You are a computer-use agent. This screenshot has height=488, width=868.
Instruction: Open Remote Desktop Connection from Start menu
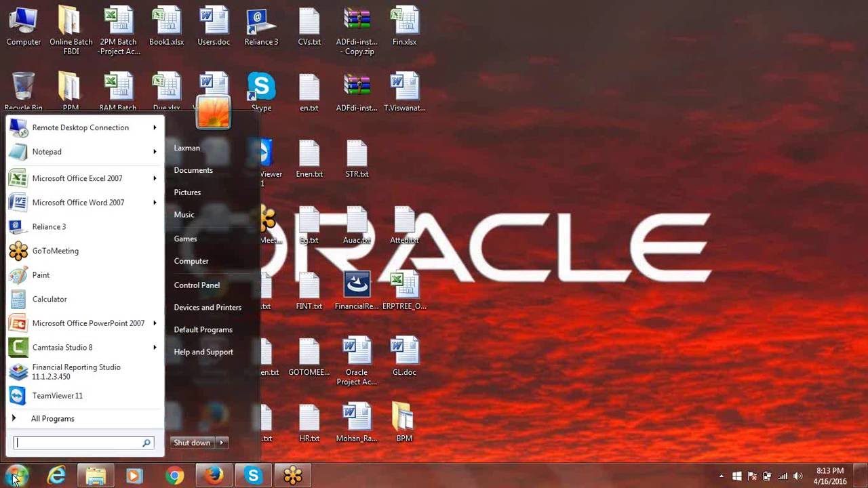coord(85,127)
